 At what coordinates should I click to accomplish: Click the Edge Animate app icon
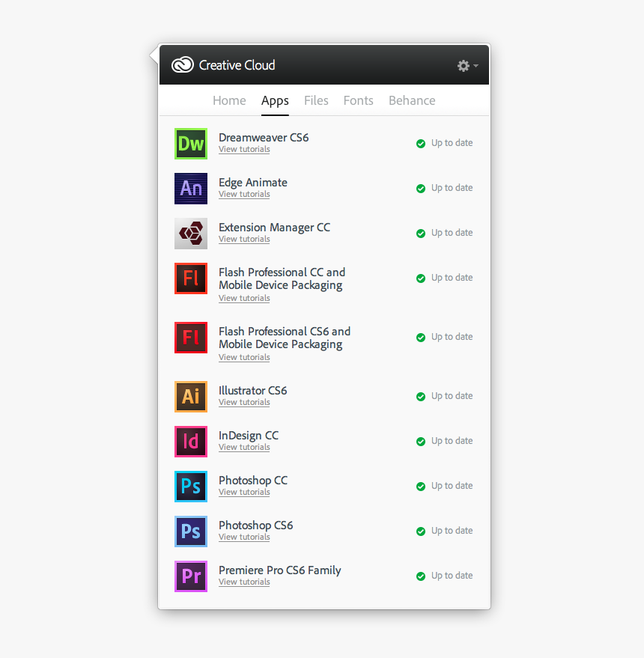point(191,189)
